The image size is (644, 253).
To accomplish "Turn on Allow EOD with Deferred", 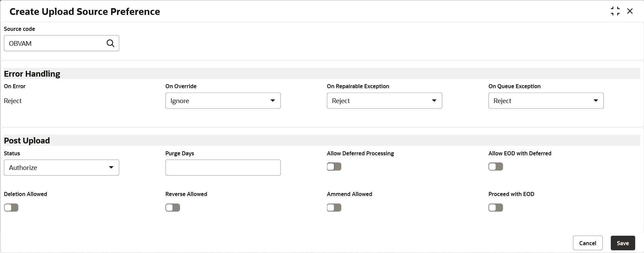I will point(496,167).
